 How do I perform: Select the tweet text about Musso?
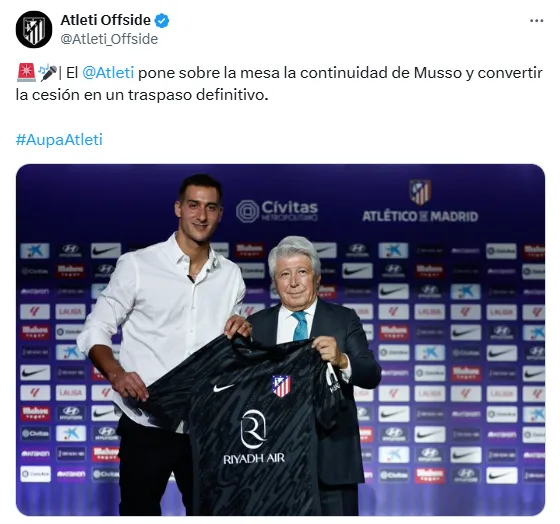(279, 84)
